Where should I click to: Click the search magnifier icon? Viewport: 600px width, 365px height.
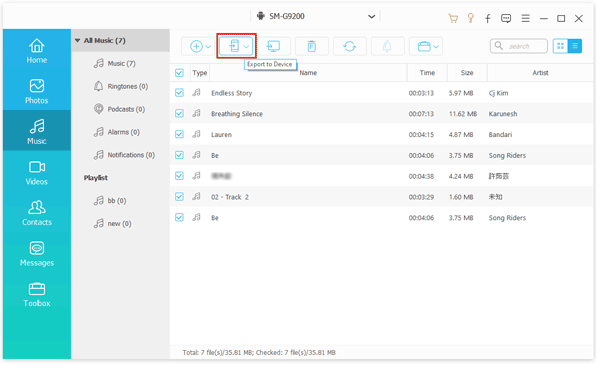[x=499, y=46]
